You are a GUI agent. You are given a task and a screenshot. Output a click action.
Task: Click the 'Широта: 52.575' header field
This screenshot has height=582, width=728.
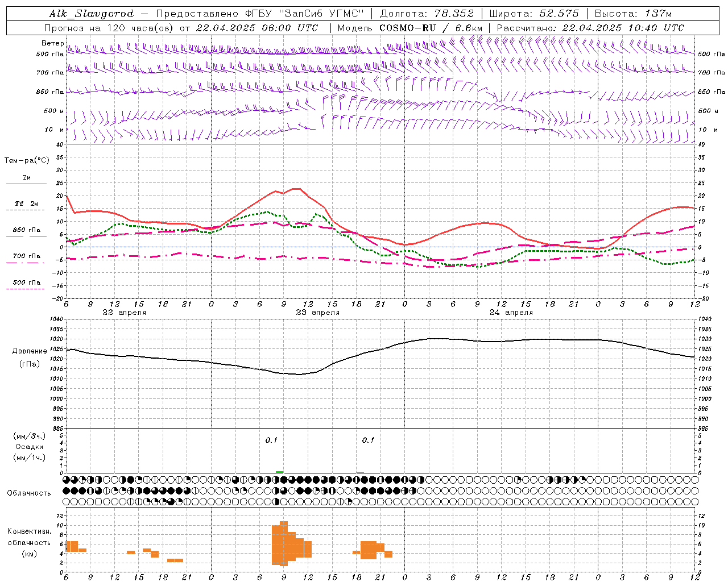click(x=533, y=14)
